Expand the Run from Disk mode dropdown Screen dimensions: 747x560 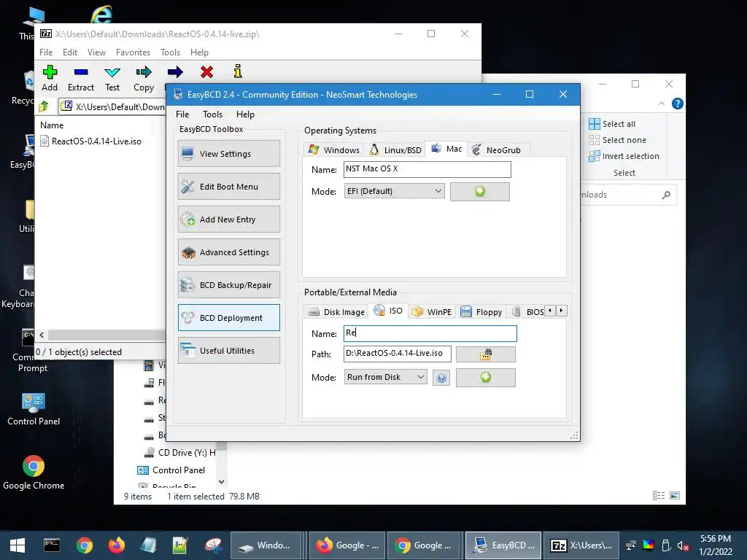point(385,377)
